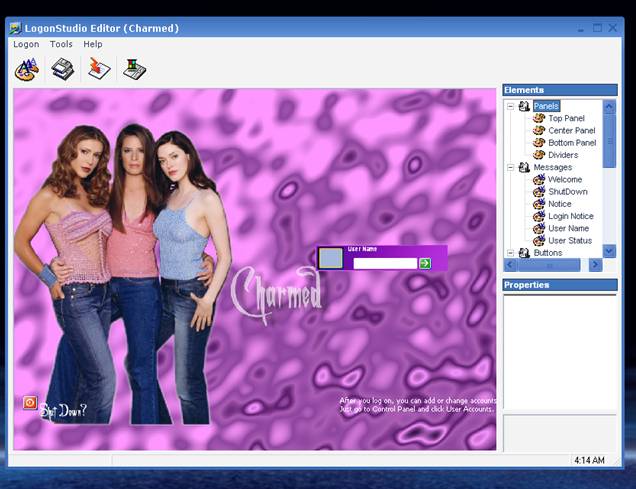This screenshot has width=636, height=489.
Task: Click the Login Notice item icon
Action: pos(539,216)
